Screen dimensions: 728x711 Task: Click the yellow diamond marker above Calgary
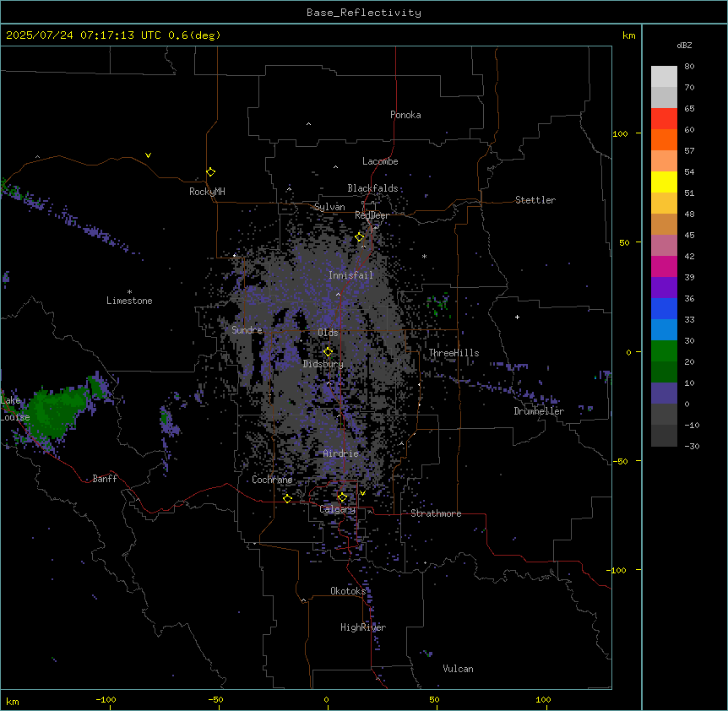[x=342, y=497]
